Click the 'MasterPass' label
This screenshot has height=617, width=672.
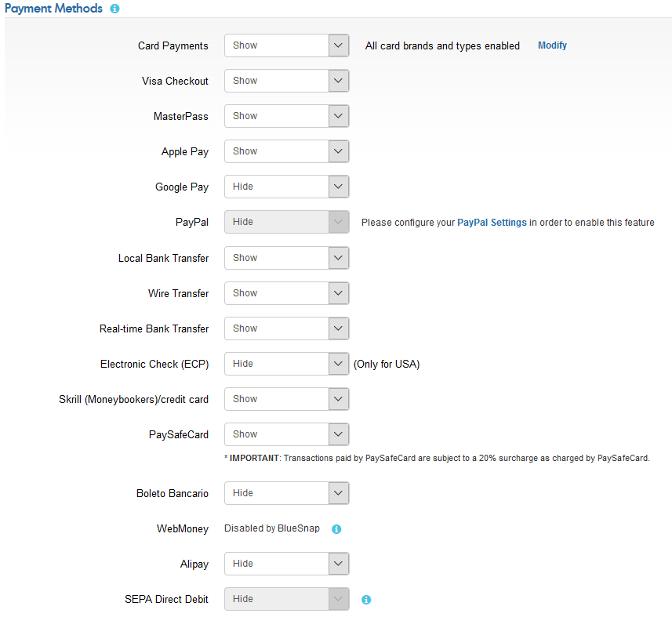point(181,117)
